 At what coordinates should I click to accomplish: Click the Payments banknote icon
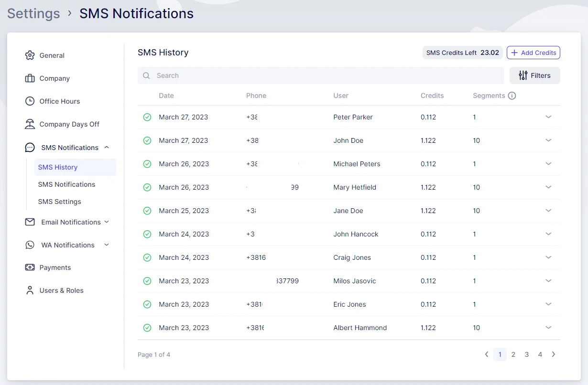tap(30, 267)
